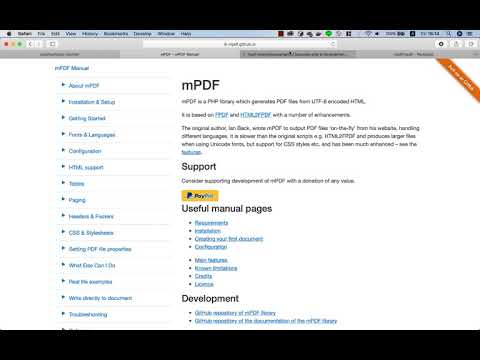Open Creating your first document link
The width and height of the screenshot is (480, 360).
(229, 239)
